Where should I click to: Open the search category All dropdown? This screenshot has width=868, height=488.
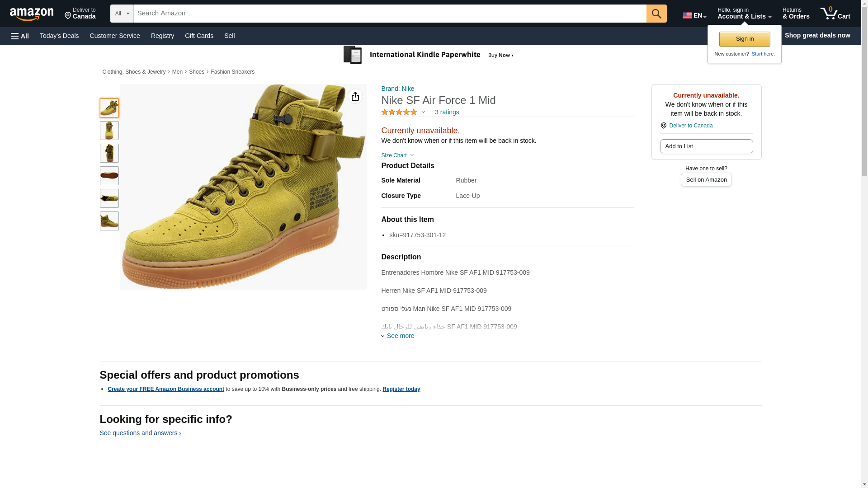122,14
